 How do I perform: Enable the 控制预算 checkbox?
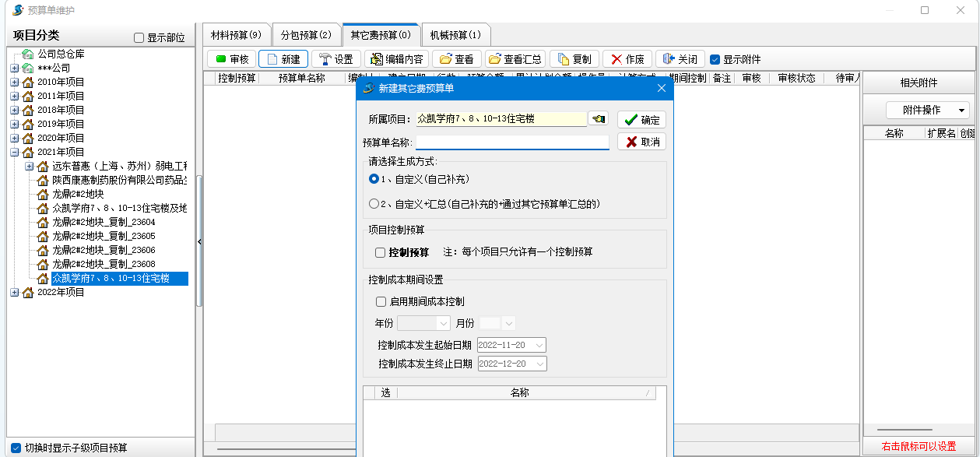[x=381, y=252]
